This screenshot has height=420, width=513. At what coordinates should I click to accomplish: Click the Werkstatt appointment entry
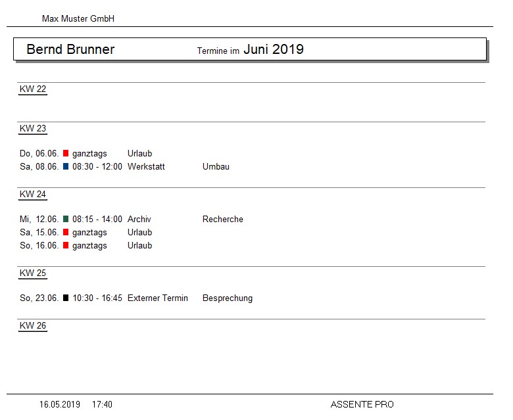[x=146, y=166]
